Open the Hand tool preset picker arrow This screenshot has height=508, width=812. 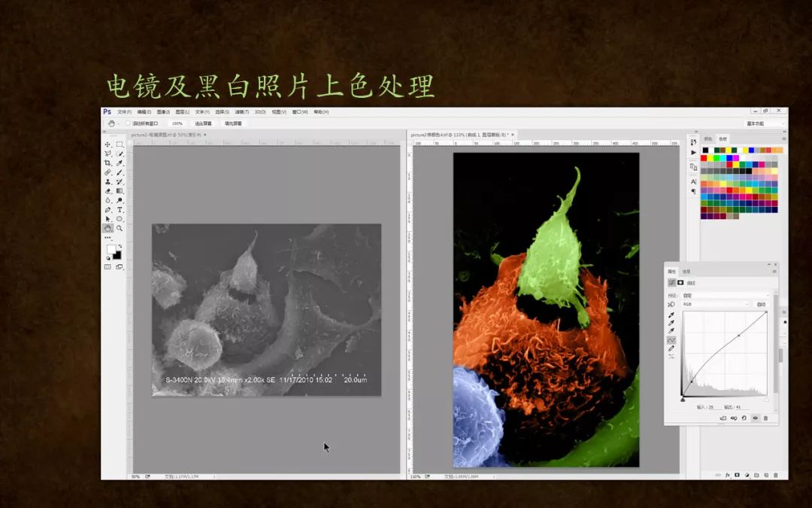coord(118,124)
